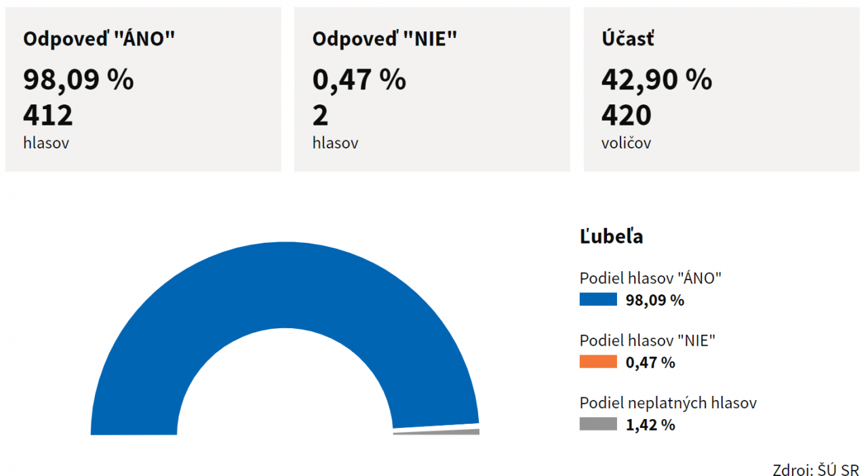Screen dimensions: 868x476
Task: Click the Podiel hlasov "NIE" legend label
Action: coord(648,340)
